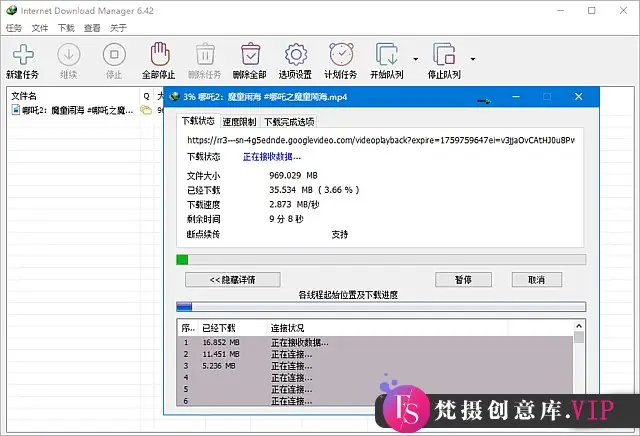Click the file size value 969.029 MB
The height and width of the screenshot is (436, 640).
point(293,176)
